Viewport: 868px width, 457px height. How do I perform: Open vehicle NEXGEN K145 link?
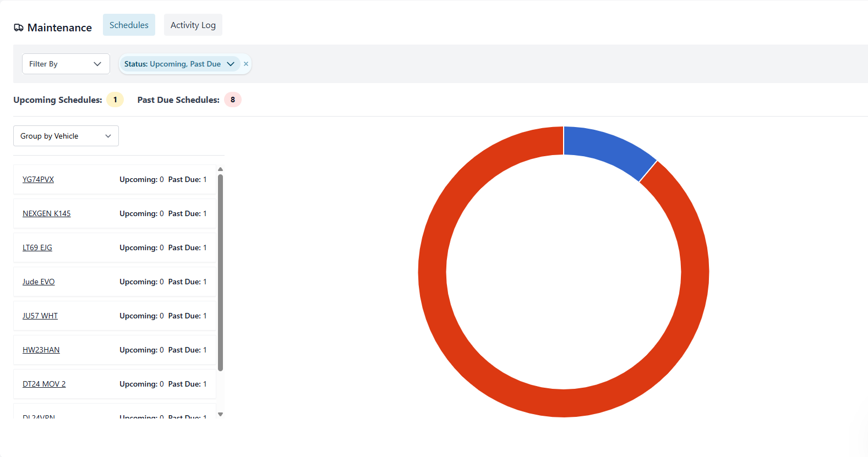coord(46,213)
